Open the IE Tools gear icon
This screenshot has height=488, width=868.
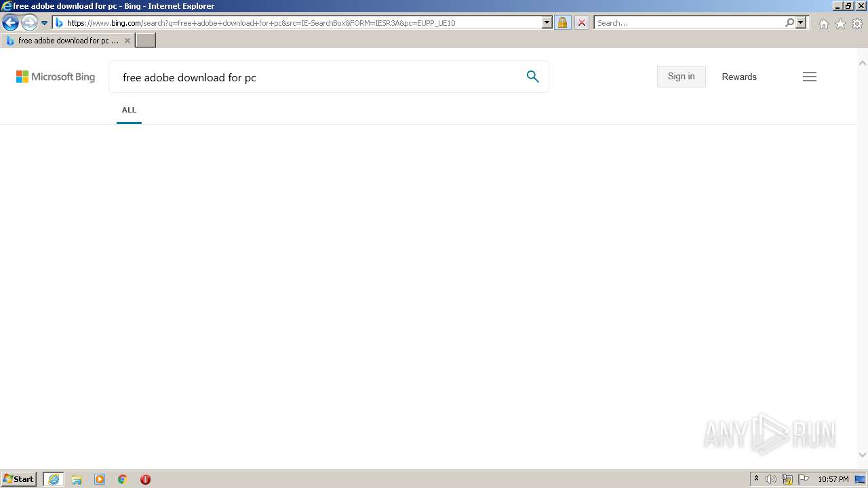857,24
